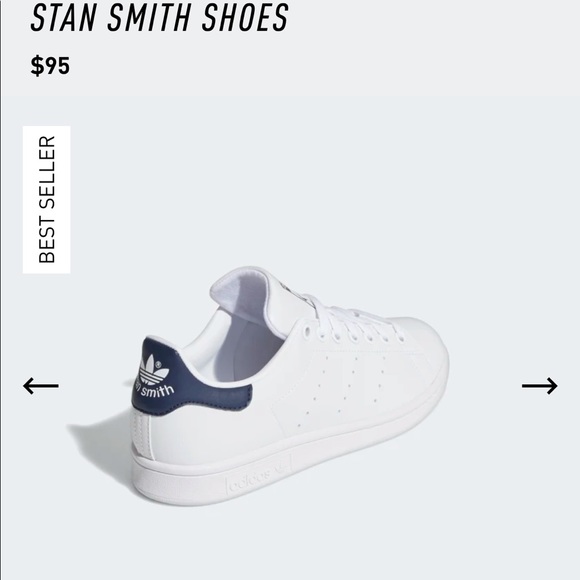Image resolution: width=580 pixels, height=580 pixels.
Task: Select the $95 price text
Action: point(50,66)
